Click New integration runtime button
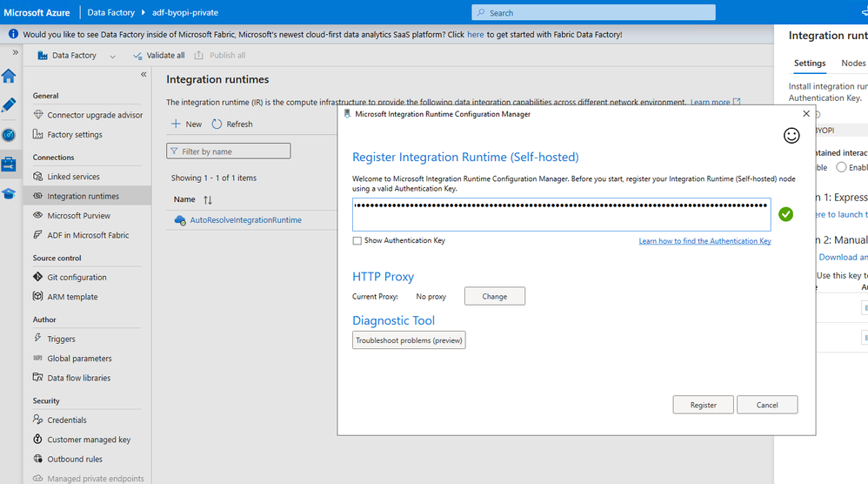The image size is (868, 484). pyautogui.click(x=186, y=124)
